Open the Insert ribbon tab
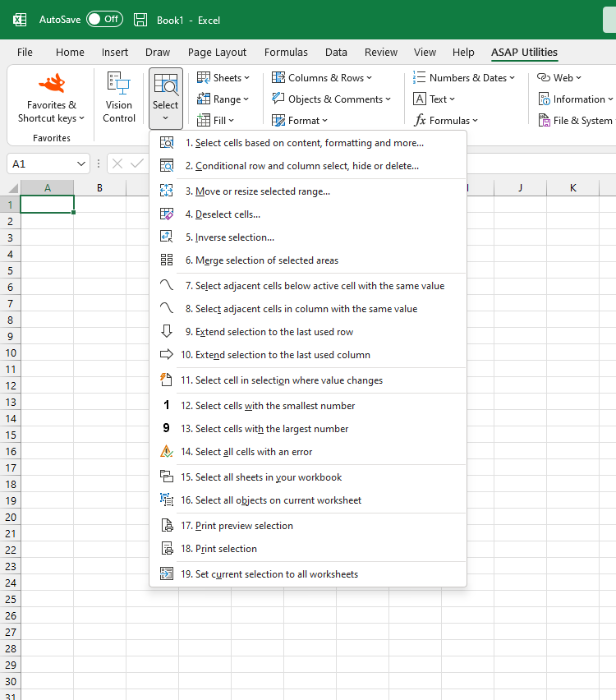616x700 pixels. tap(115, 53)
